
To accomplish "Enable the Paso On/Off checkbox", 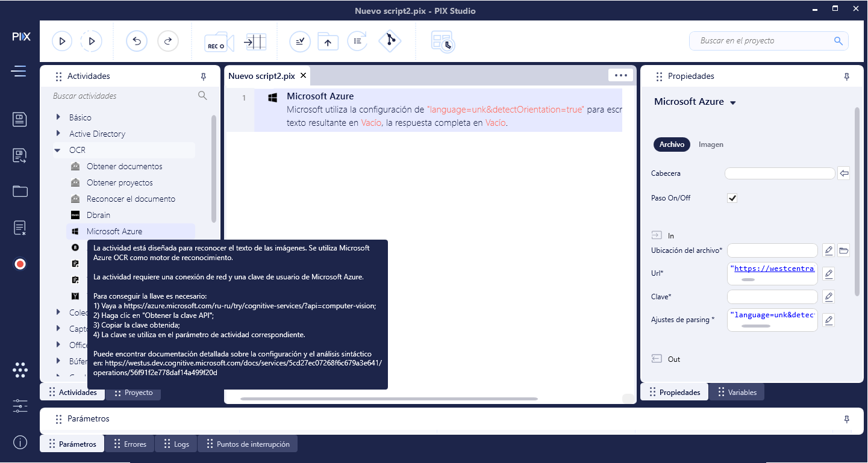I will (x=732, y=197).
